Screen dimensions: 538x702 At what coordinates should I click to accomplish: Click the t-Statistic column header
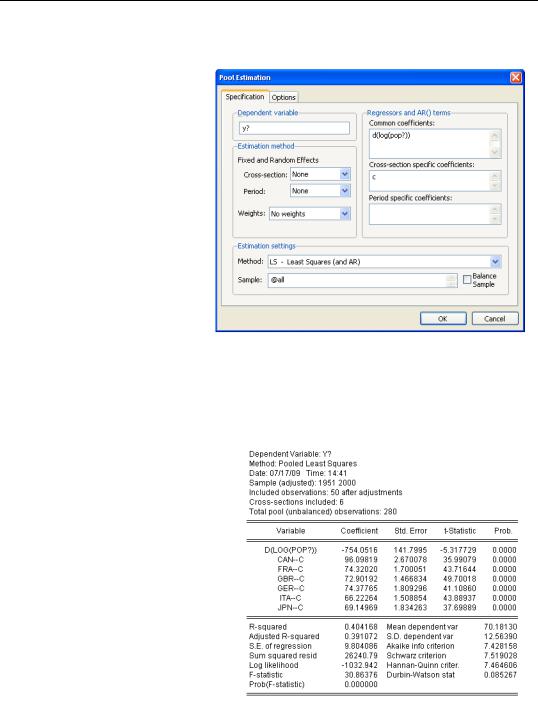(x=460, y=531)
